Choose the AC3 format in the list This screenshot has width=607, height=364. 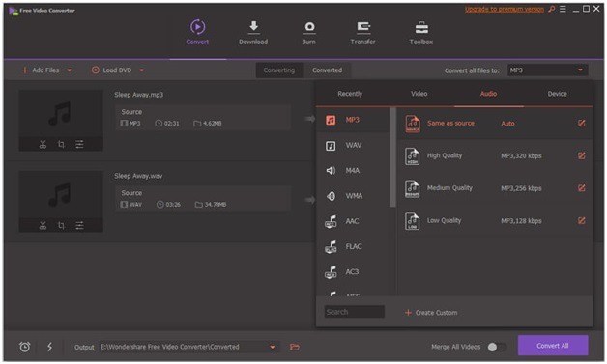point(353,272)
